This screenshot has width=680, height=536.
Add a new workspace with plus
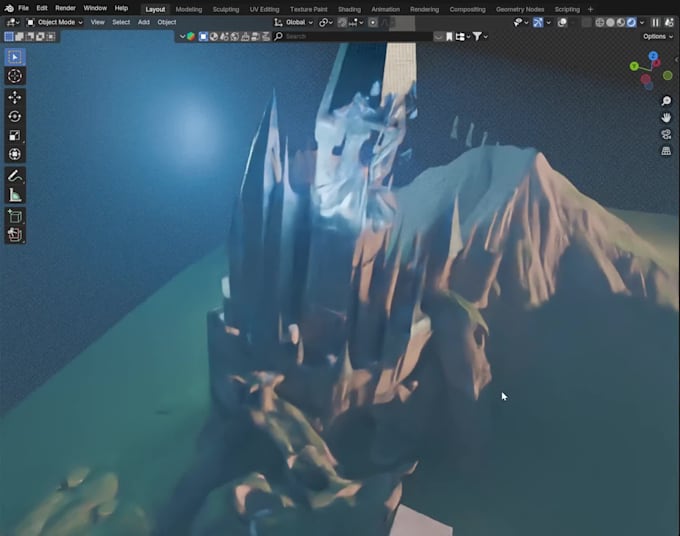590,9
